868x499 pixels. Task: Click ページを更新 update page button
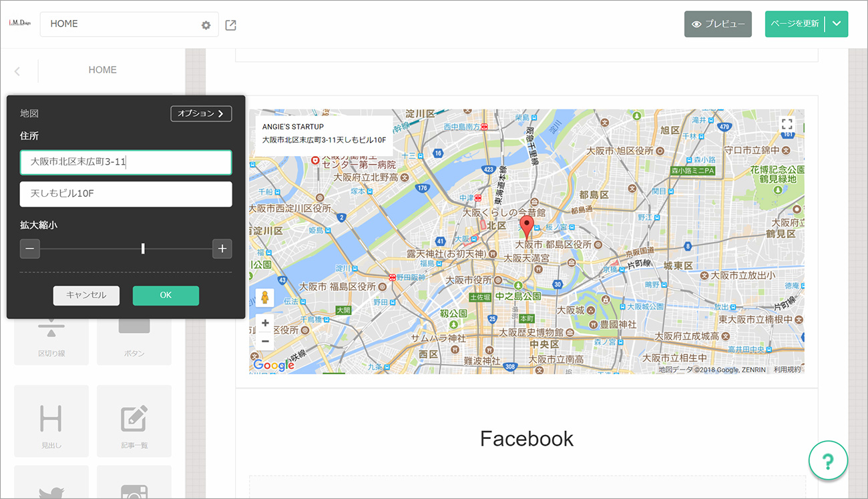click(795, 24)
